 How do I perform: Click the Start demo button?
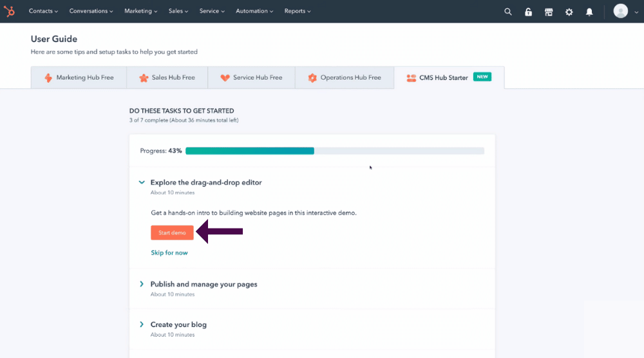coord(172,233)
